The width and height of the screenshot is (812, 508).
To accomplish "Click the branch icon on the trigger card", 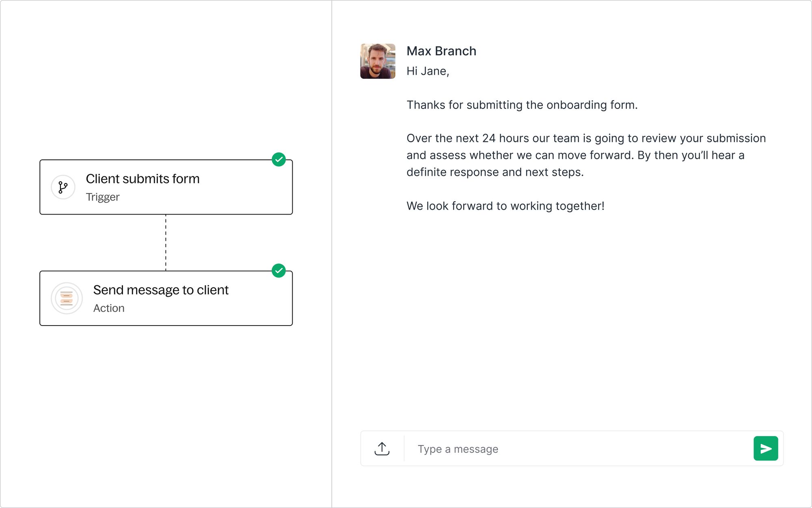I will tap(63, 187).
